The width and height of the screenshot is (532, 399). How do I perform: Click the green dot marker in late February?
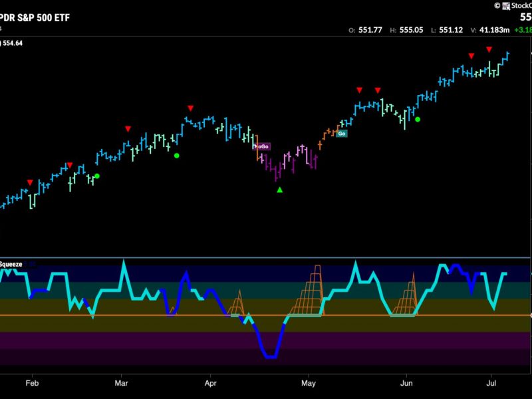(97, 176)
